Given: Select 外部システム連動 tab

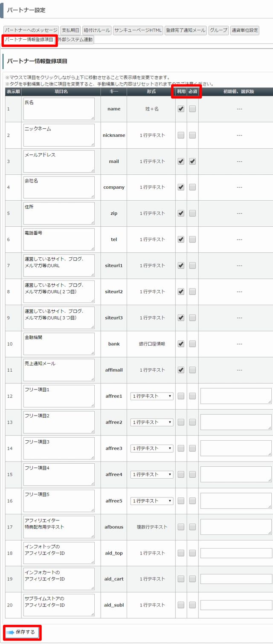Looking at the screenshot, I should point(75,40).
